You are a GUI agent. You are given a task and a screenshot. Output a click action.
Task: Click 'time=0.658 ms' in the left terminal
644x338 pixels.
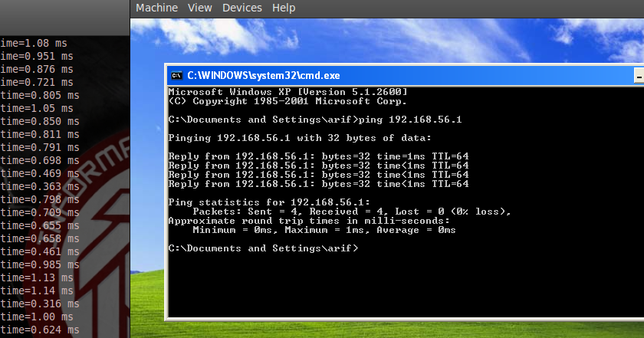coord(40,238)
